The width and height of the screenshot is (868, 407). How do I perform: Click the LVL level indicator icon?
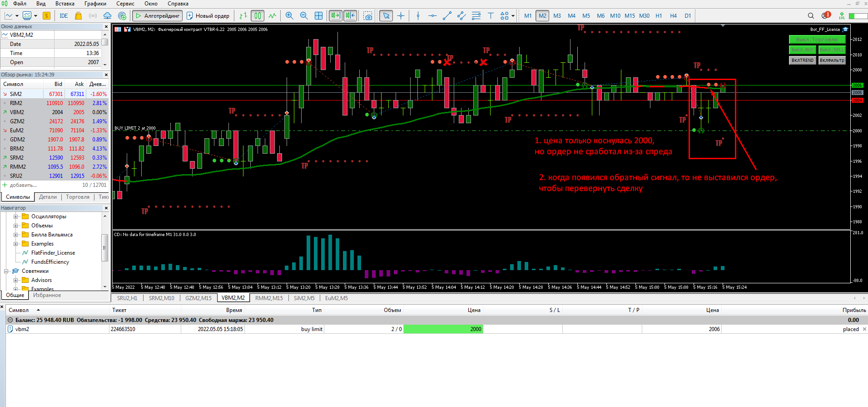[842, 15]
